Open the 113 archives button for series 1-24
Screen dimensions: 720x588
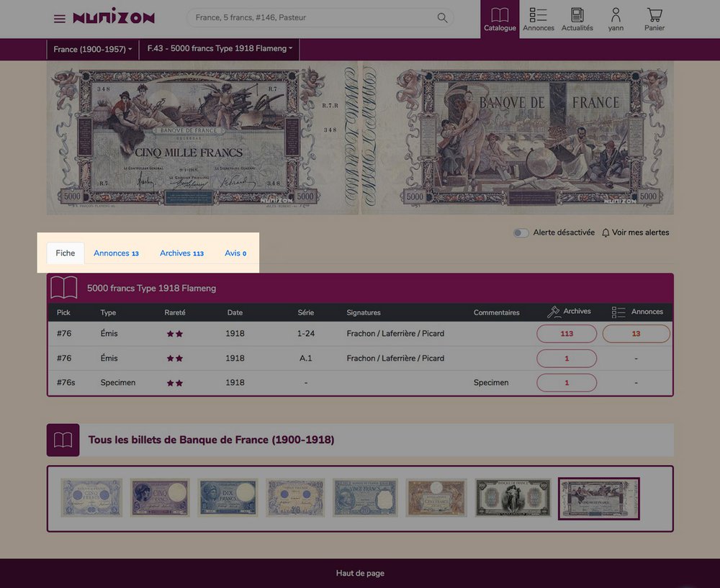[x=567, y=334]
